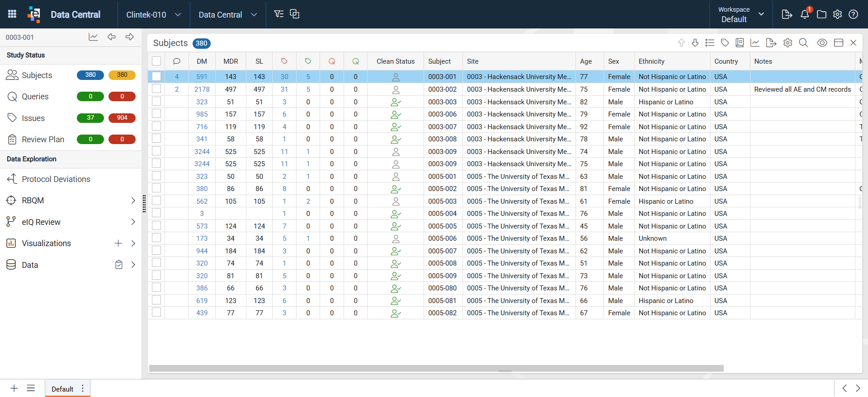
Task: Click the list view icon in Subjects toolbar
Action: pos(710,43)
